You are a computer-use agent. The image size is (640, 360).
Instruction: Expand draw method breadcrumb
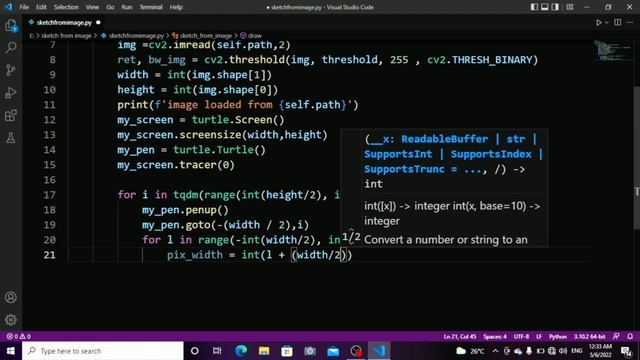[x=255, y=36]
